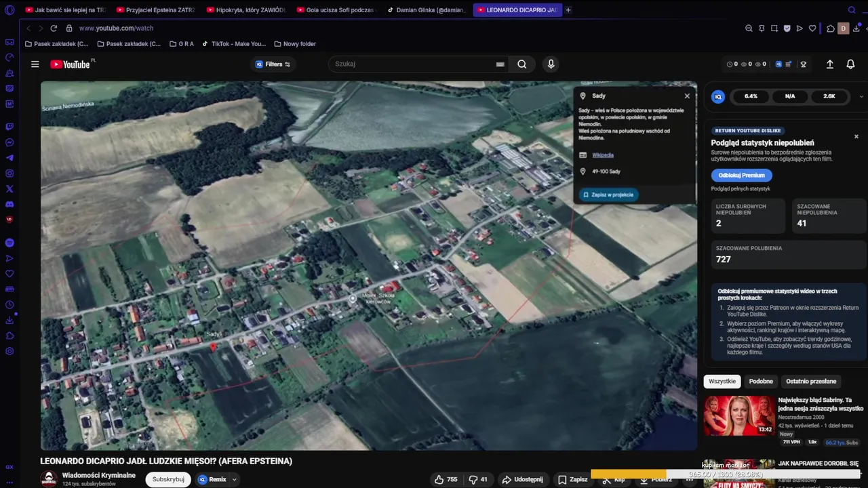Screen dimensions: 868x488
Task: Expand the vidIQ stats panel chevron
Action: [861, 97]
